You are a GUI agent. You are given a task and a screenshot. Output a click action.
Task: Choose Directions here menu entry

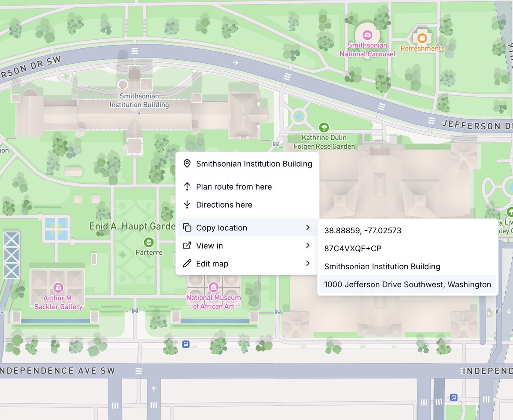[248, 205]
